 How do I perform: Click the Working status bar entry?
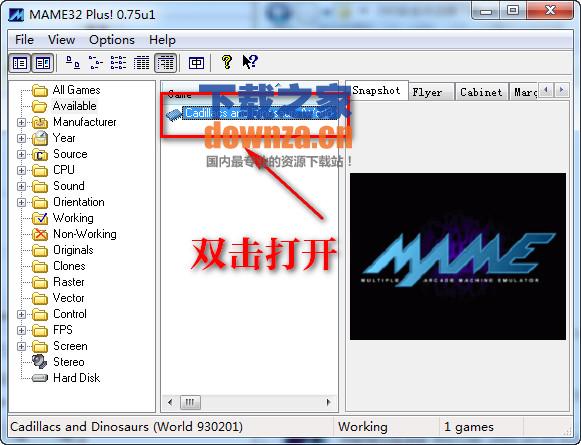tap(363, 427)
